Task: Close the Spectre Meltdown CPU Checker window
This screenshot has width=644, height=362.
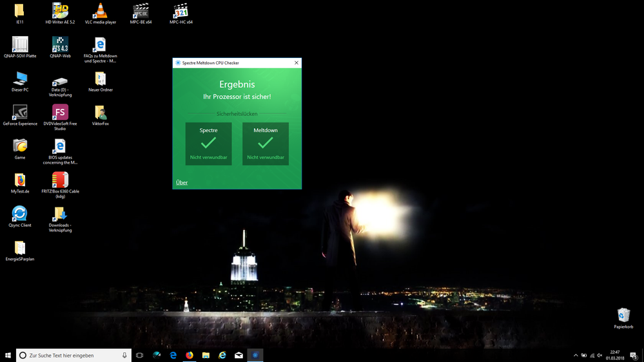Action: click(x=296, y=62)
